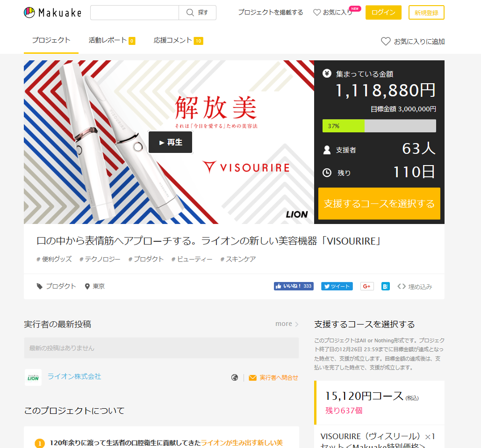
Task: Click the project title headline text
Action: [208, 241]
